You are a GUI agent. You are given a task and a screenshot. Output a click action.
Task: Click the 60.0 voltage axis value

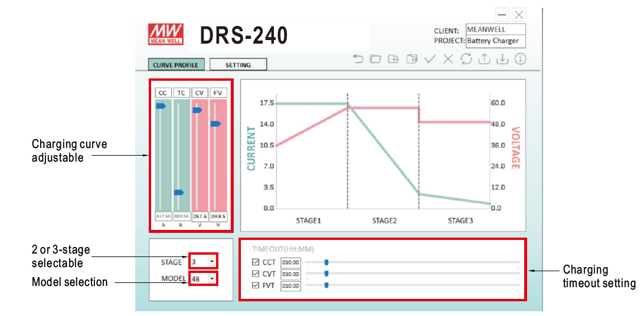[498, 103]
